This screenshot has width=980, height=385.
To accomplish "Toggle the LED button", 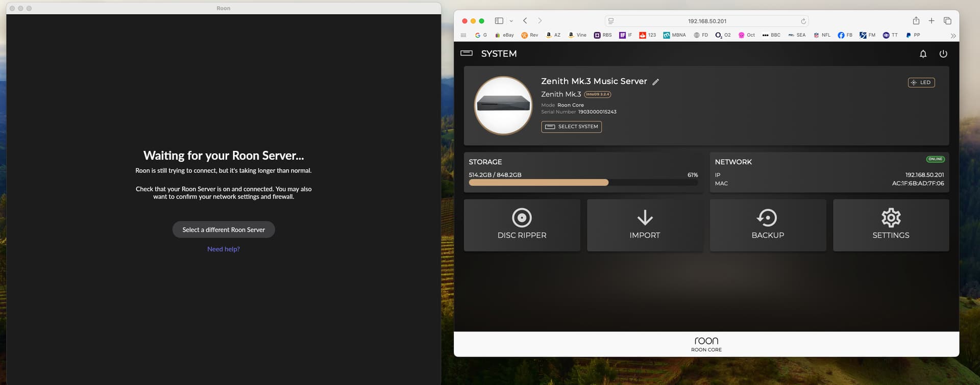I will [921, 82].
